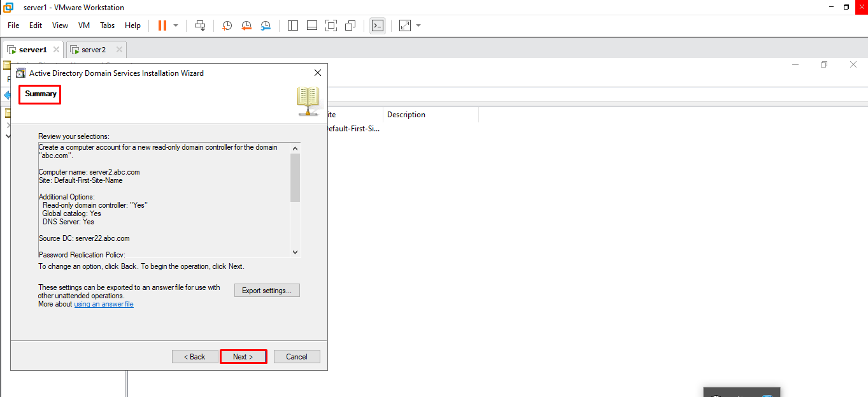The image size is (868, 397).
Task: Click the Export settings button
Action: [x=267, y=291]
